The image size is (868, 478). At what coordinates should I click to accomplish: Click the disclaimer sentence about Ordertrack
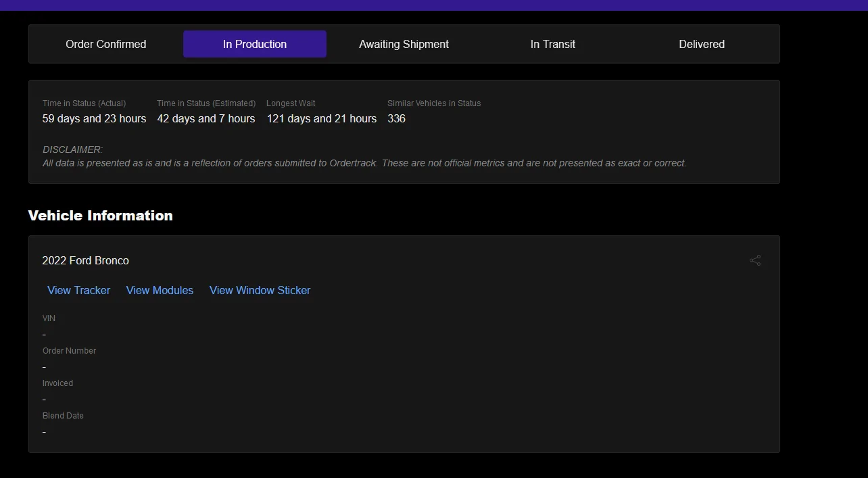click(x=364, y=163)
